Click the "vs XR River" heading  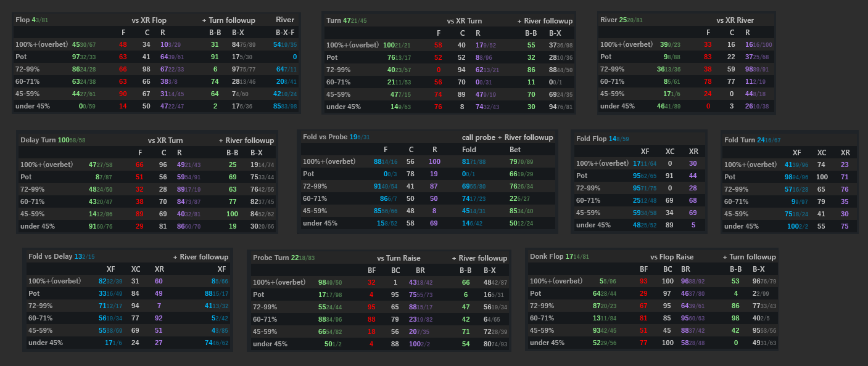735,20
